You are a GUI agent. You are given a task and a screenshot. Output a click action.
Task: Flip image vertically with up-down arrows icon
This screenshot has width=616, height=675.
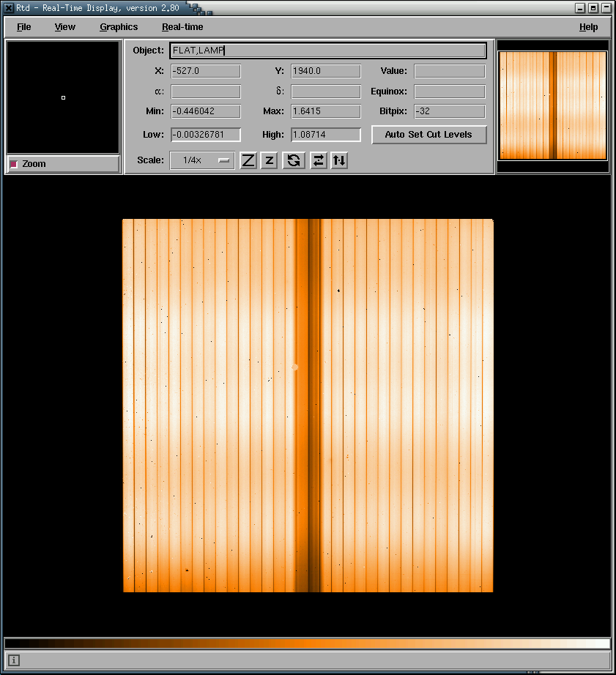(x=338, y=160)
